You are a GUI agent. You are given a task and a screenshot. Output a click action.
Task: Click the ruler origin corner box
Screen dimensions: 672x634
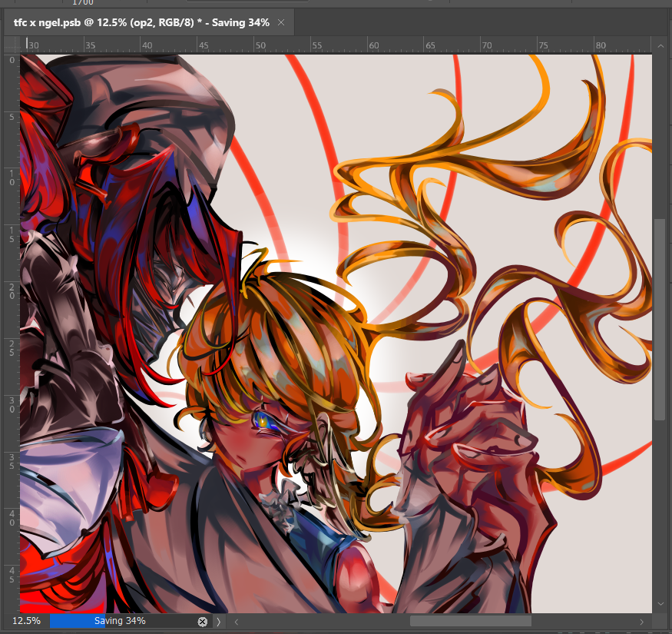[x=12, y=45]
